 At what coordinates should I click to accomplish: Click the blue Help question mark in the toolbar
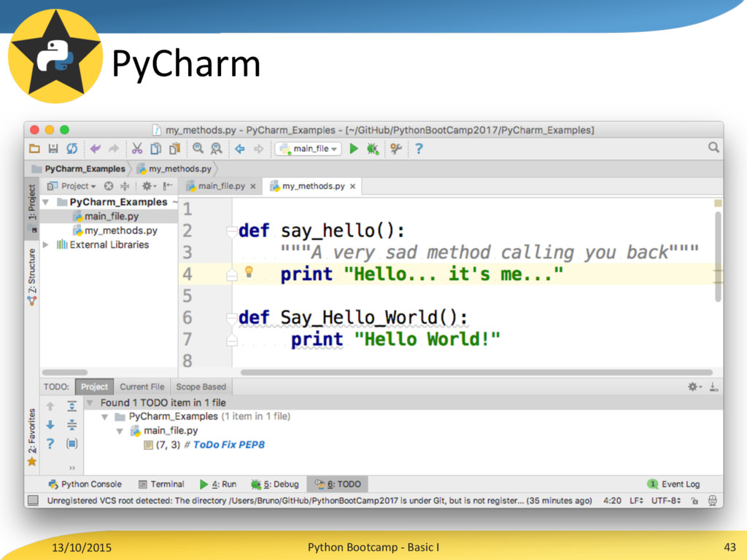point(419,149)
